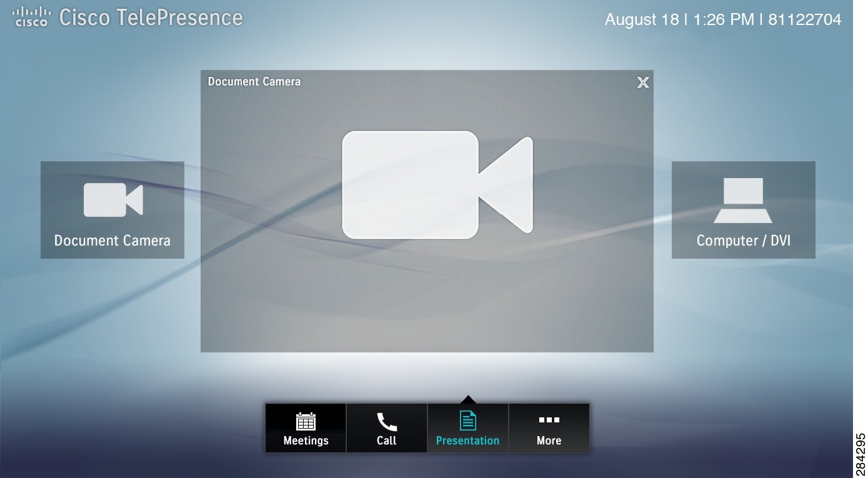The width and height of the screenshot is (868, 478).
Task: Click the "Cisco TelePresence" title text
Action: (151, 17)
